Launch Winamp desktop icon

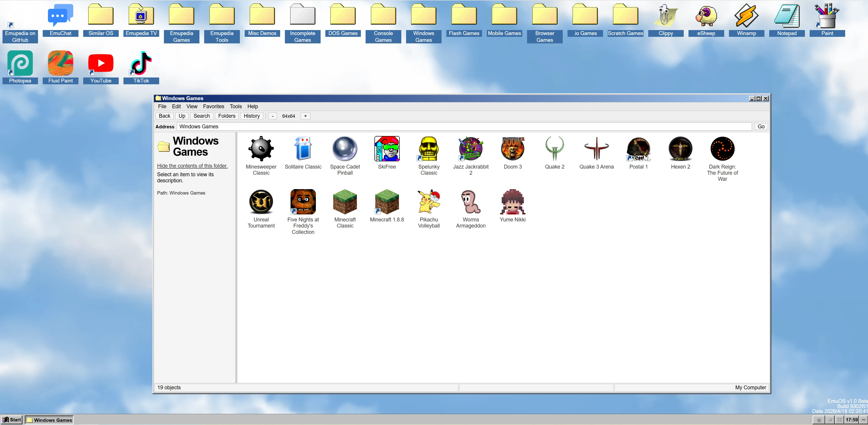[x=746, y=16]
